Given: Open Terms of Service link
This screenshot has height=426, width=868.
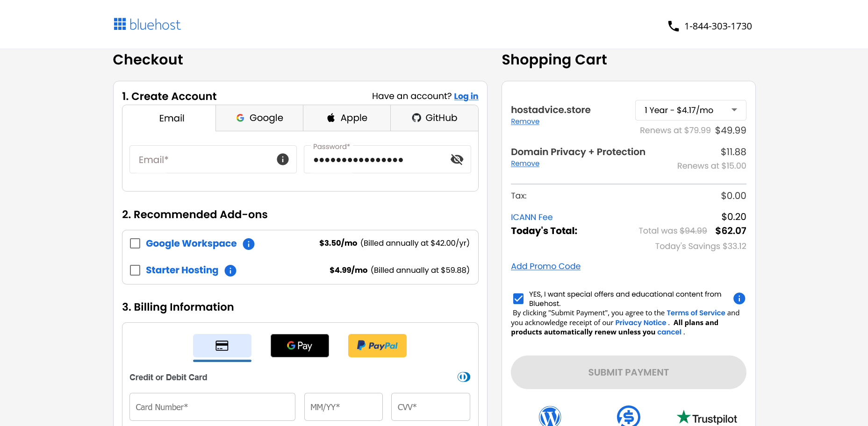Looking at the screenshot, I should pyautogui.click(x=696, y=313).
